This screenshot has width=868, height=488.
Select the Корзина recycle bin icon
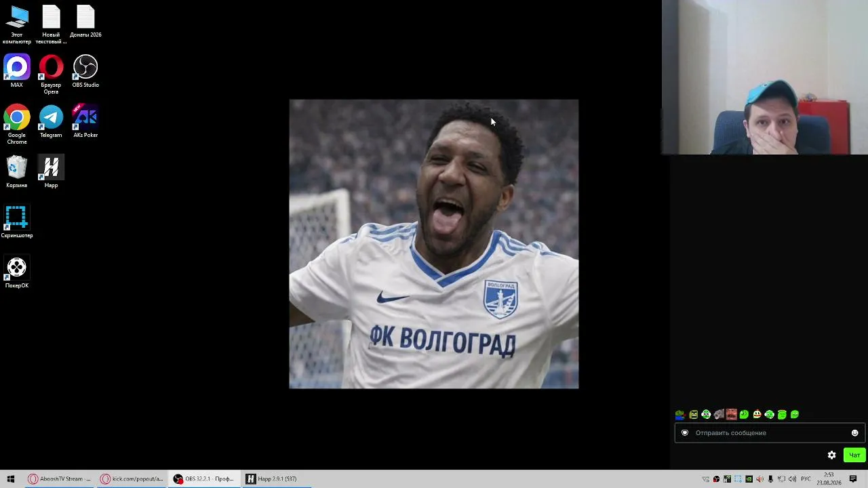tap(17, 171)
